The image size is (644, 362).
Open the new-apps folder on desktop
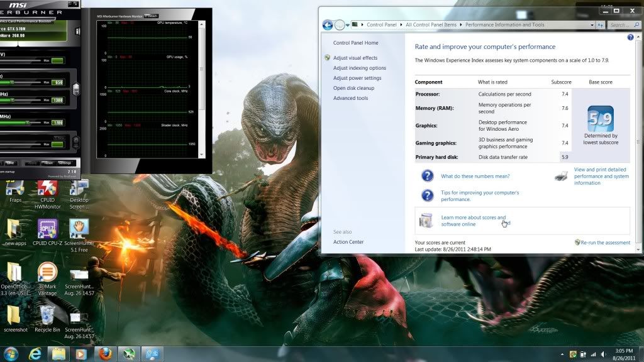pyautogui.click(x=15, y=233)
